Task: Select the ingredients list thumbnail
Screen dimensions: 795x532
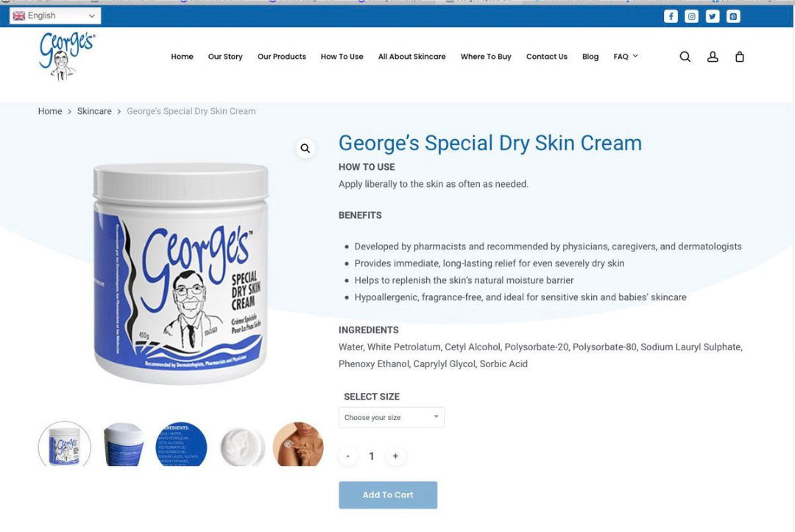Action: pos(182,444)
